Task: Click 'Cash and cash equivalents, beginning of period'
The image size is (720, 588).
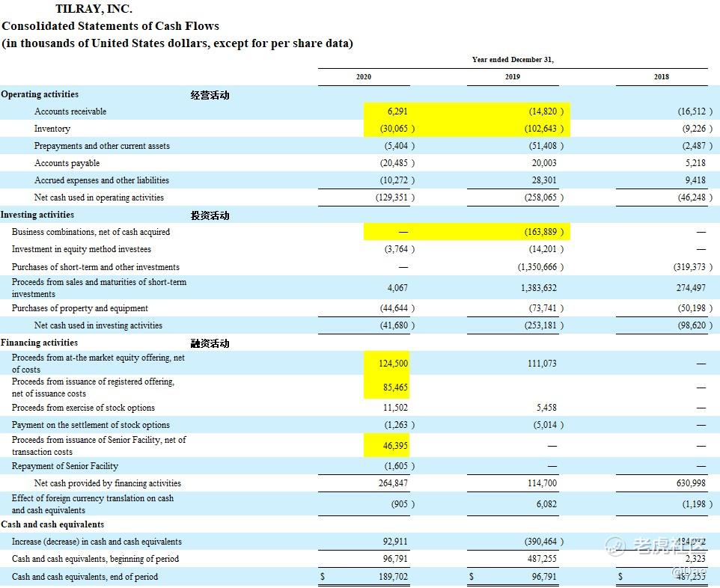Action: point(95,559)
